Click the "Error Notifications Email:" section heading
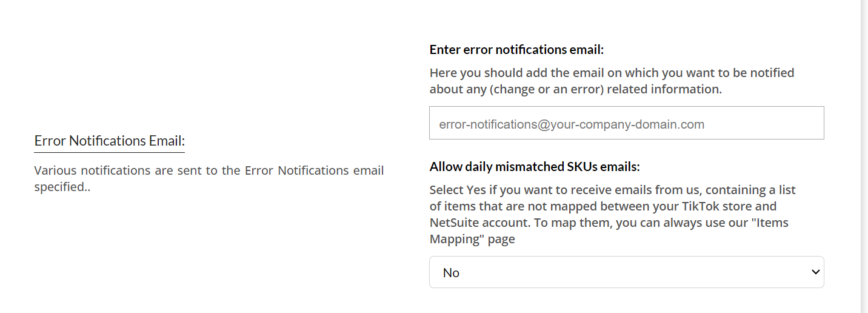 [109, 141]
